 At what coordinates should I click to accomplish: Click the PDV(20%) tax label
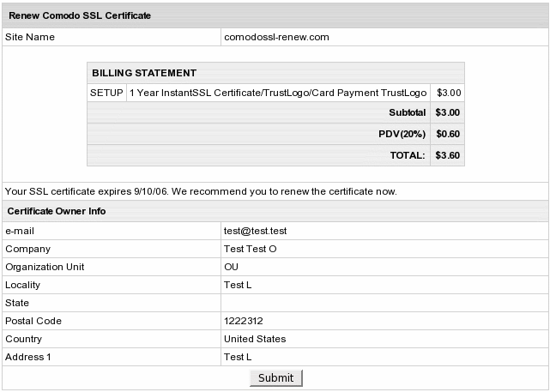(402, 134)
